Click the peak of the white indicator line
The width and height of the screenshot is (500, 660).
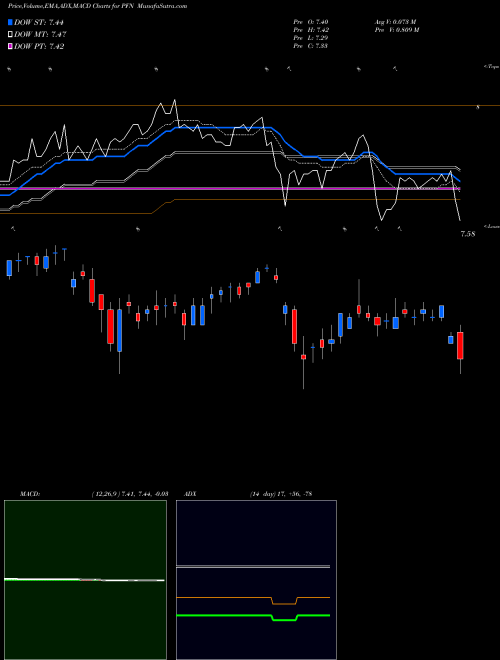pyautogui.click(x=175, y=100)
